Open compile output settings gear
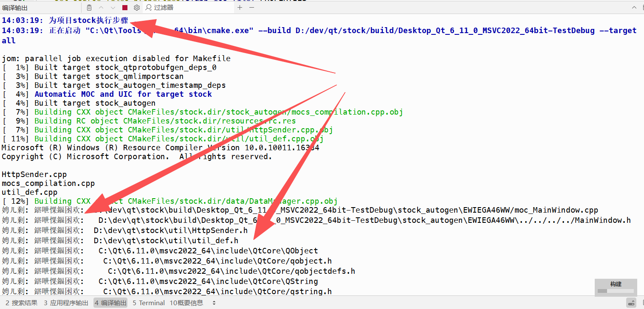This screenshot has height=309, width=644. (136, 8)
